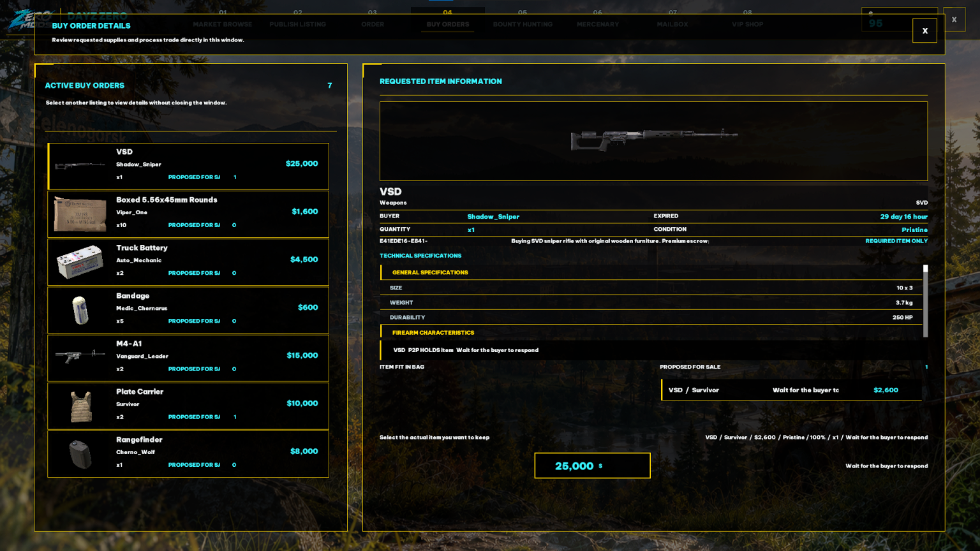Open the Order tab

click(373, 19)
